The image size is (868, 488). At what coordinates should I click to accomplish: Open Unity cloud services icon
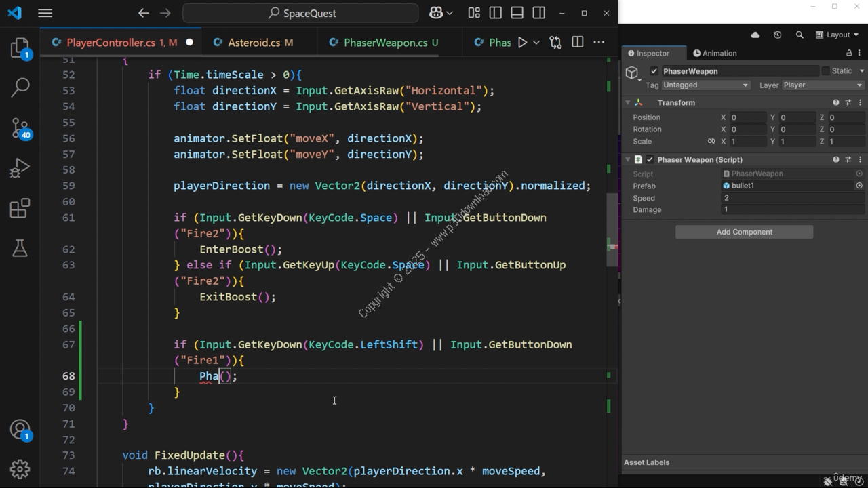pos(755,35)
